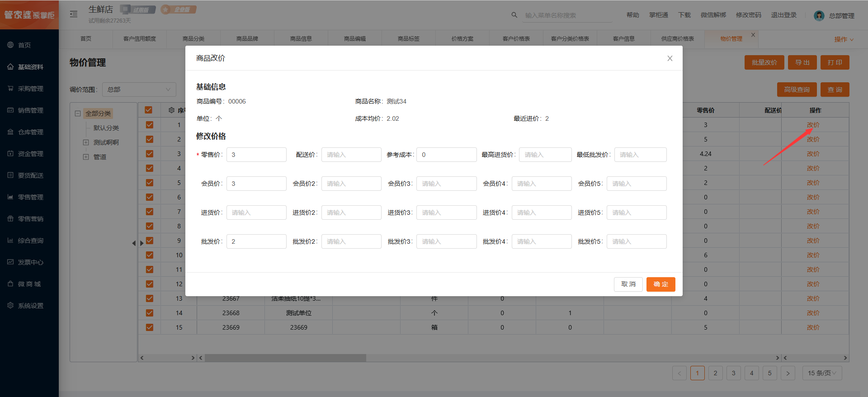Close the 商品改价 dialog with the X
Viewport: 868px width, 397px height.
coord(670,58)
